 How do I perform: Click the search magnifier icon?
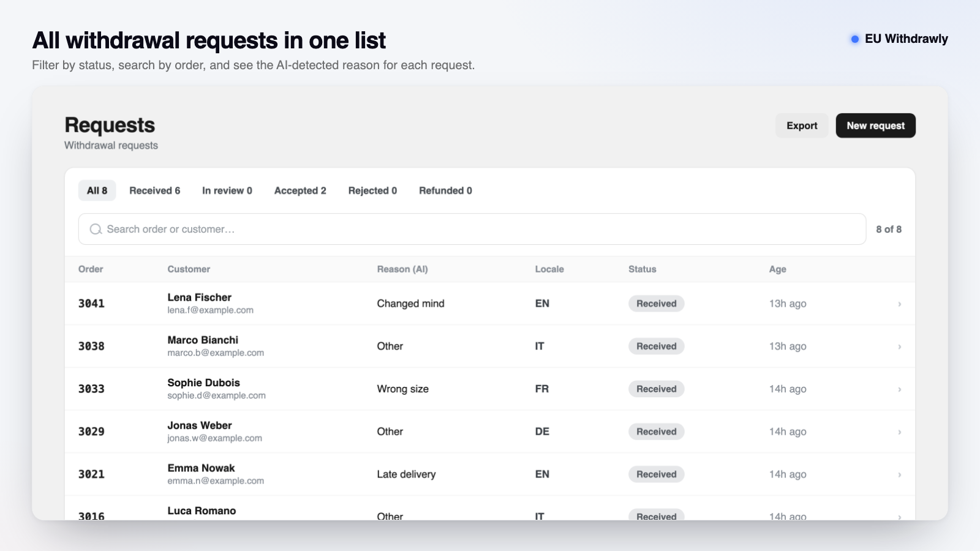pos(96,229)
